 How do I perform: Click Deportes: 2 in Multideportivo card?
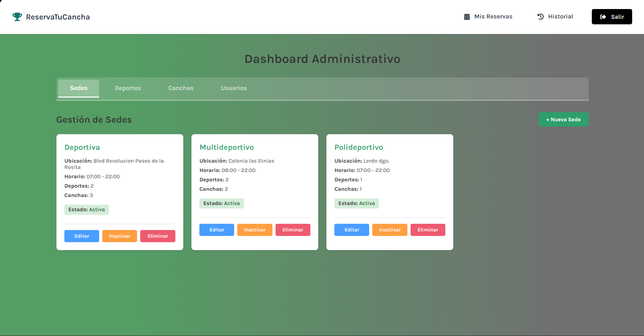(214, 180)
